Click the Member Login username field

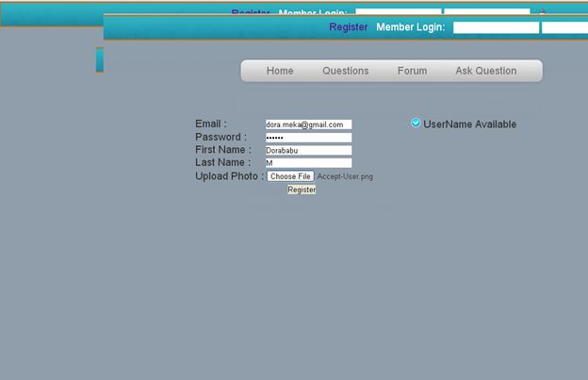coord(496,27)
